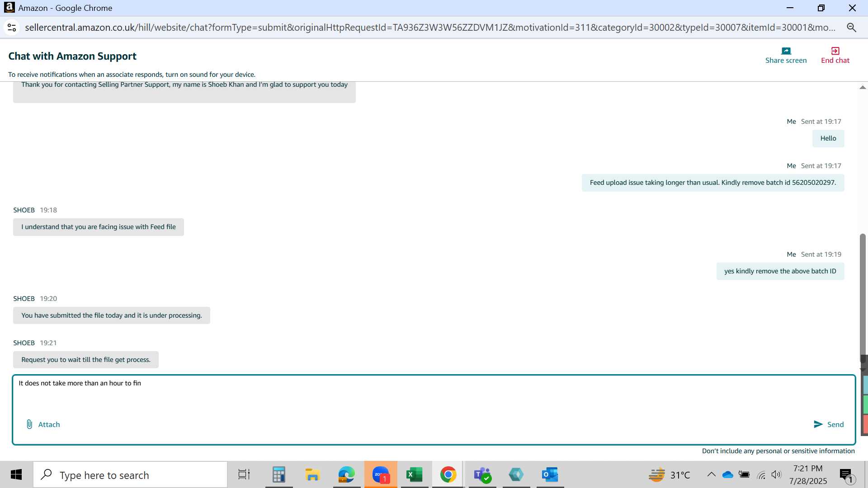Click 'Request you to wait' message
868x488 pixels.
tap(86, 360)
